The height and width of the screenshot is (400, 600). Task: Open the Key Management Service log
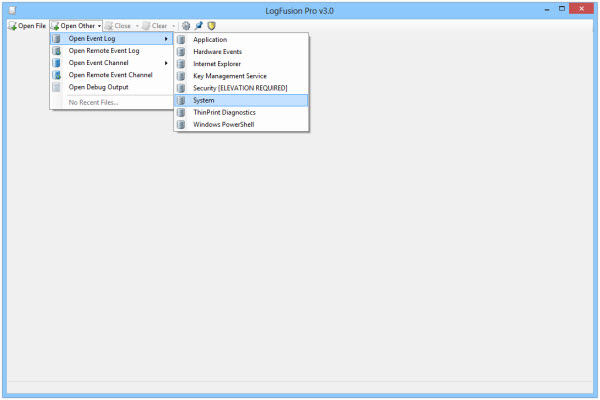point(241,76)
